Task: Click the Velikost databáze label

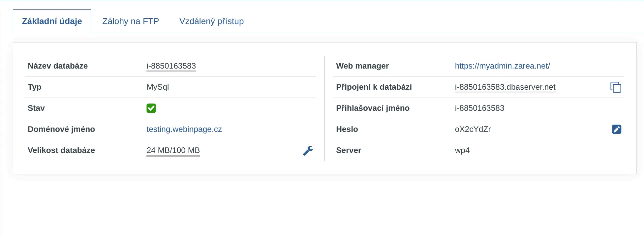Action: point(61,150)
